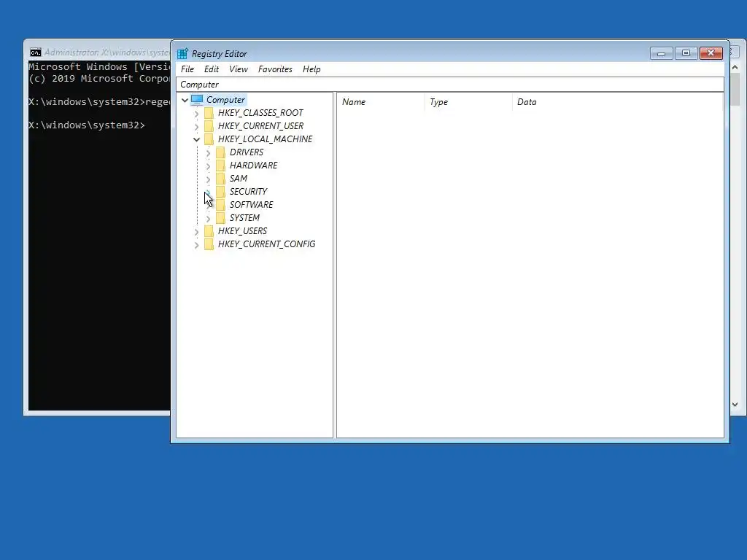The width and height of the screenshot is (747, 560).
Task: Click the Data column header
Action: [618, 102]
